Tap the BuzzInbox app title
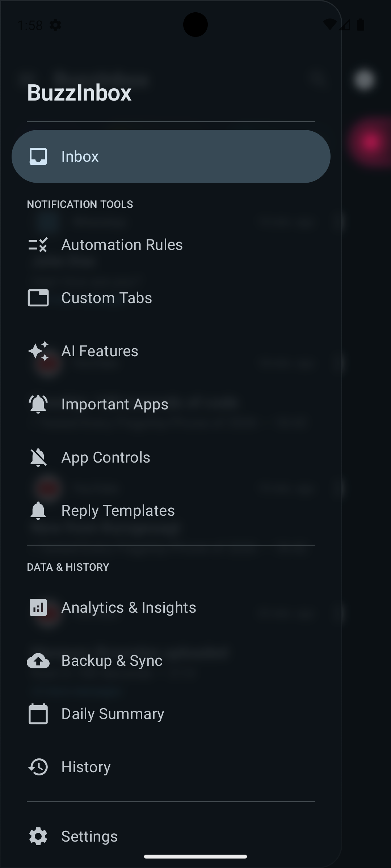This screenshot has height=868, width=391. [x=80, y=93]
